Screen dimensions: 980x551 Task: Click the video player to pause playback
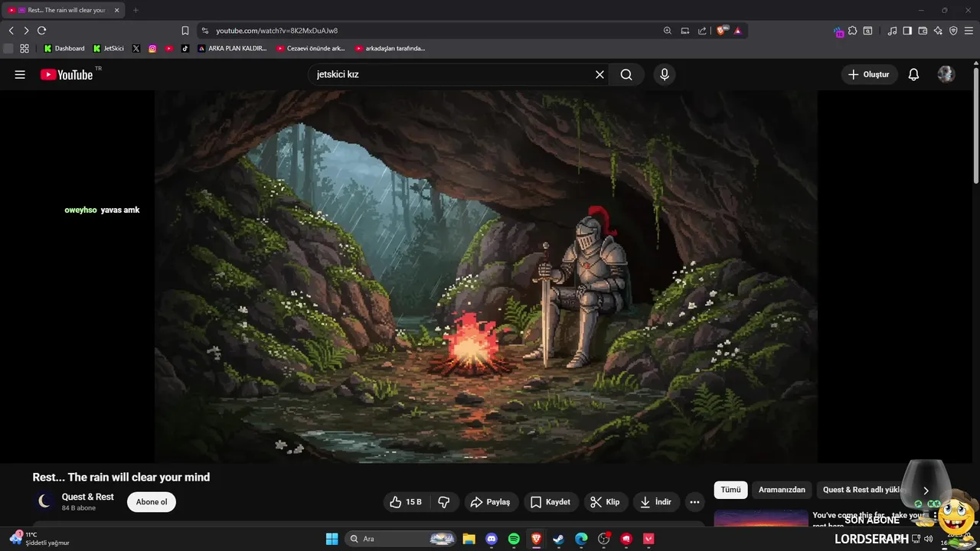486,276
